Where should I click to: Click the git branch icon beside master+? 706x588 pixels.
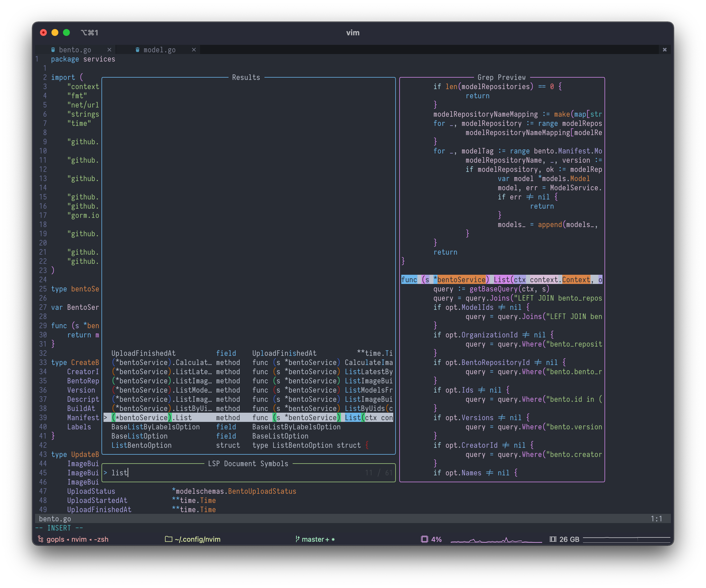297,539
